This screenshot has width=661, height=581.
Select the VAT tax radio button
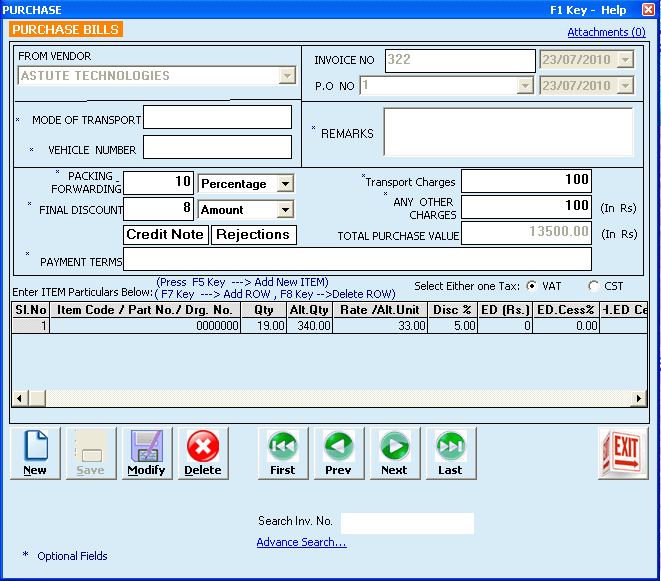point(532,286)
